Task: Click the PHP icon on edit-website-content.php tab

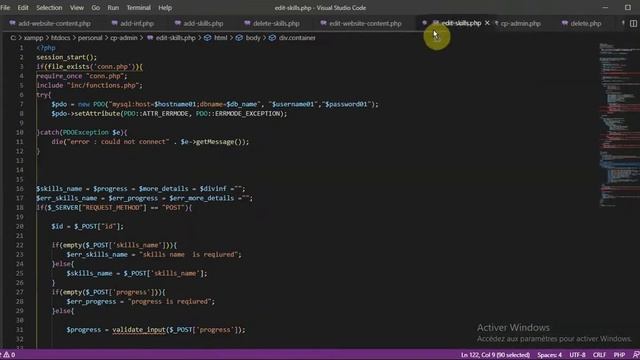Action: (x=324, y=23)
